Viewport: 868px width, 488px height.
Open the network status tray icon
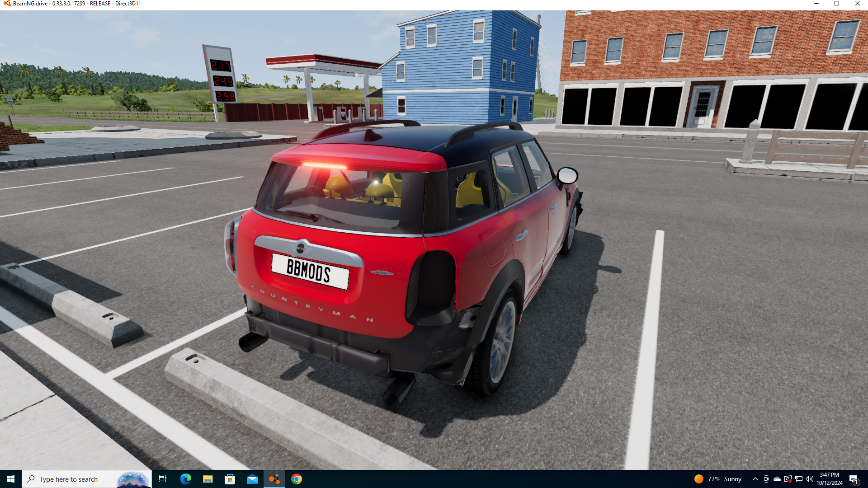[x=799, y=479]
